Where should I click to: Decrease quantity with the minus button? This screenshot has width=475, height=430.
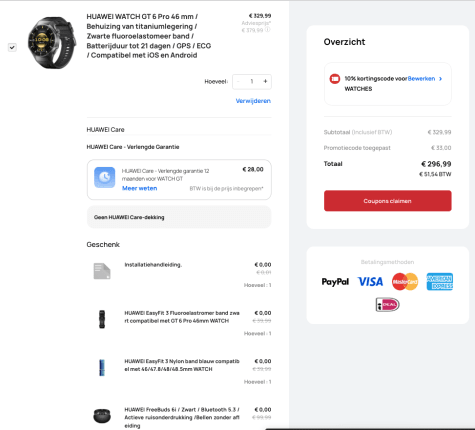(x=238, y=81)
